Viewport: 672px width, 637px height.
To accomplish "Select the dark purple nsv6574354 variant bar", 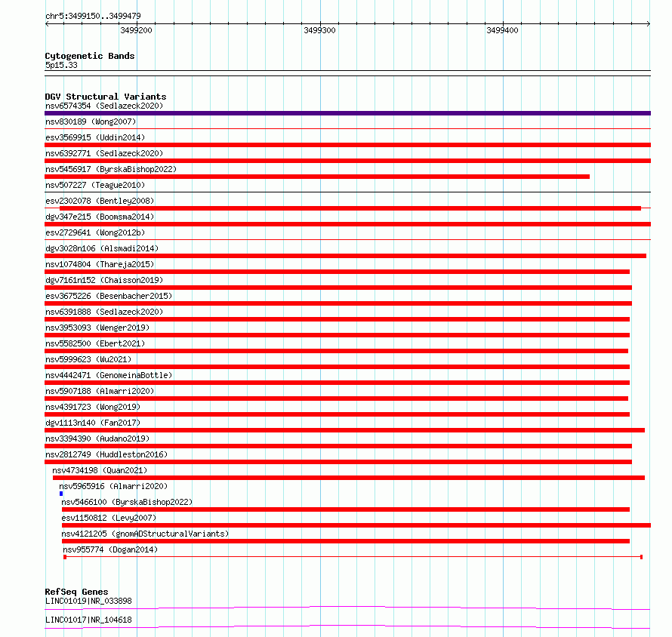I will tap(347, 113).
